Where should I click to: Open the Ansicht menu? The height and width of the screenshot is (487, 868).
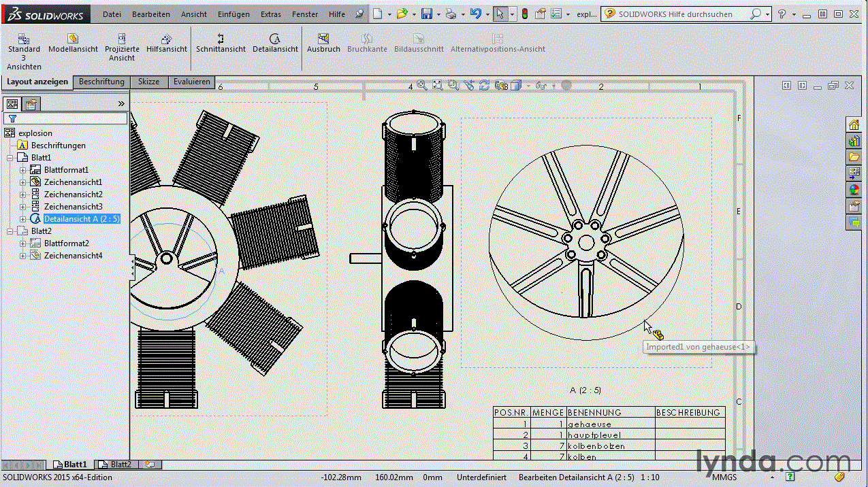click(x=194, y=14)
